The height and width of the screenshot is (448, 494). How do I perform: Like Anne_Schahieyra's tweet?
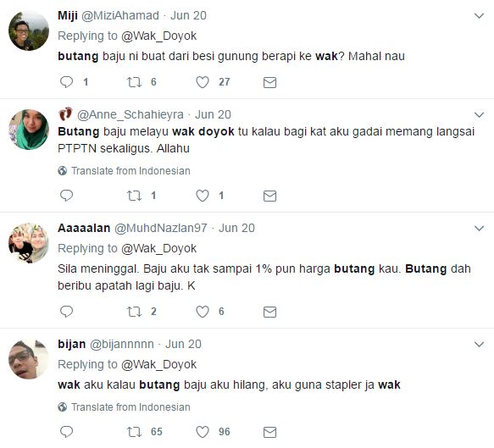tap(203, 196)
